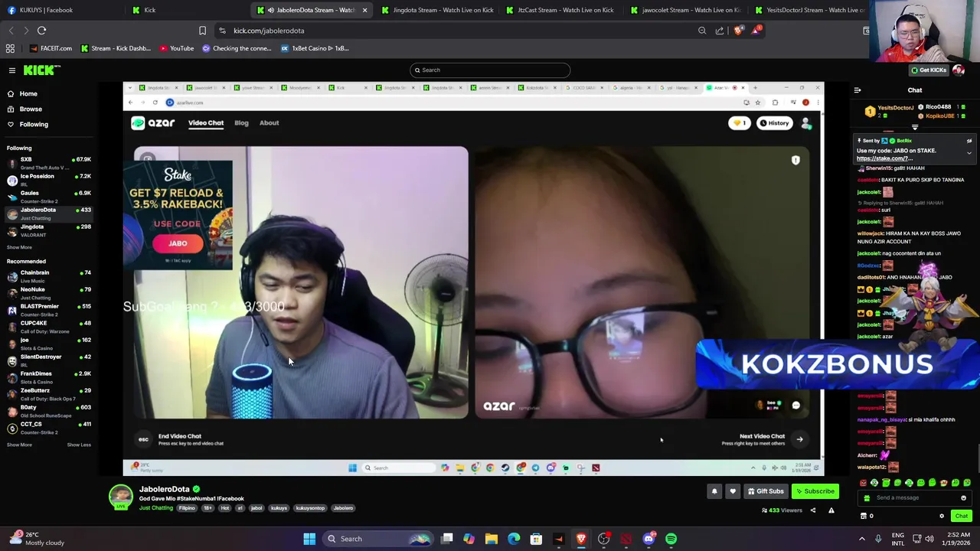Click the Subscribe button
The width and height of the screenshot is (980, 551).
pyautogui.click(x=815, y=491)
